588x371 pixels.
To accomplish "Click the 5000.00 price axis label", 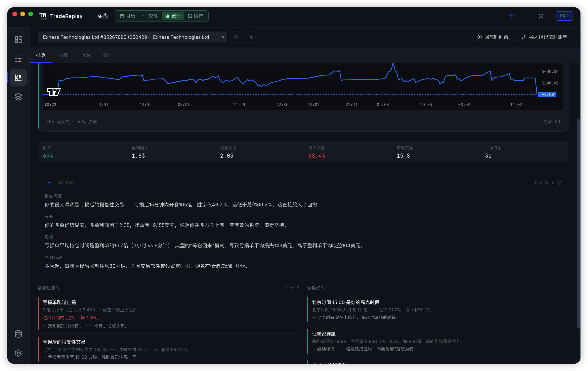I will (x=550, y=72).
